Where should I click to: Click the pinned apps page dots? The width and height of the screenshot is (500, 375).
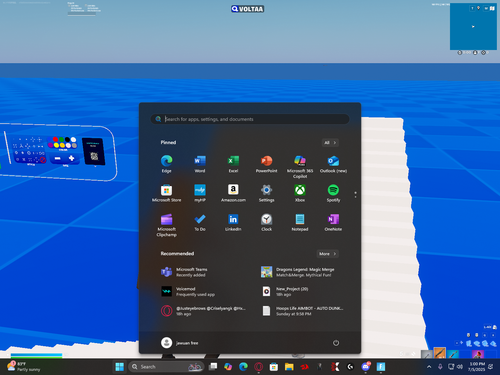point(355,194)
